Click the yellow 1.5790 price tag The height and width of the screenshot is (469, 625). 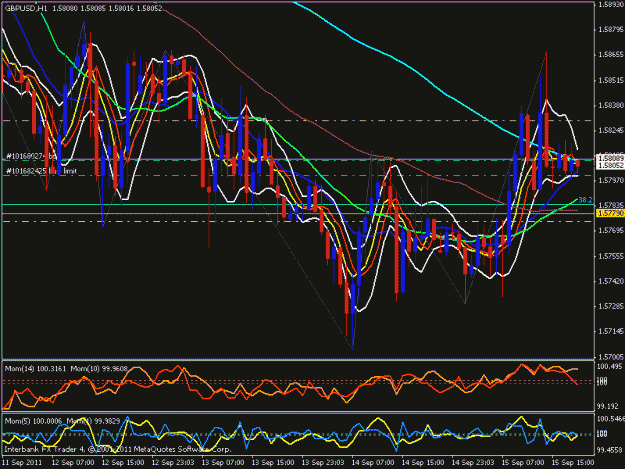(x=610, y=214)
